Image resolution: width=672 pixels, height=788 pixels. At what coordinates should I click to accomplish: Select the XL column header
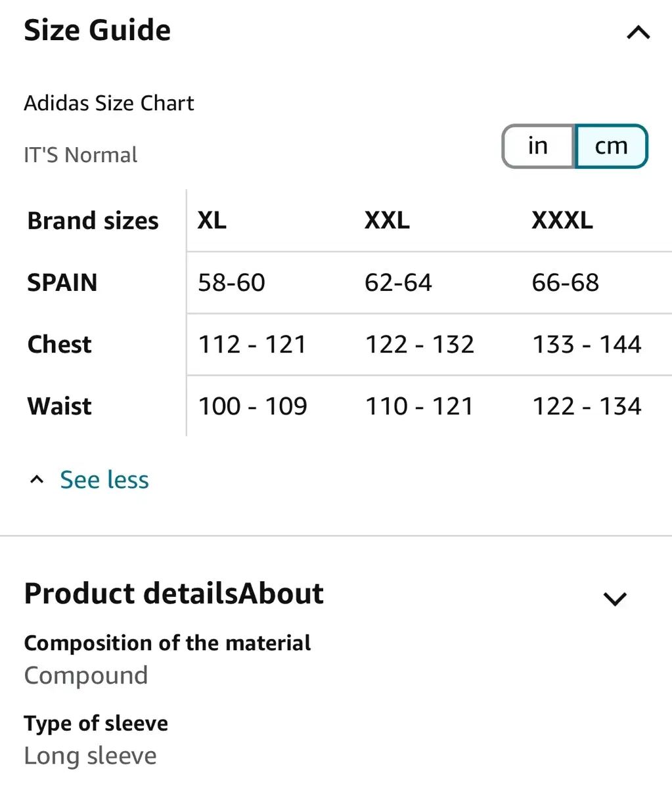point(212,220)
